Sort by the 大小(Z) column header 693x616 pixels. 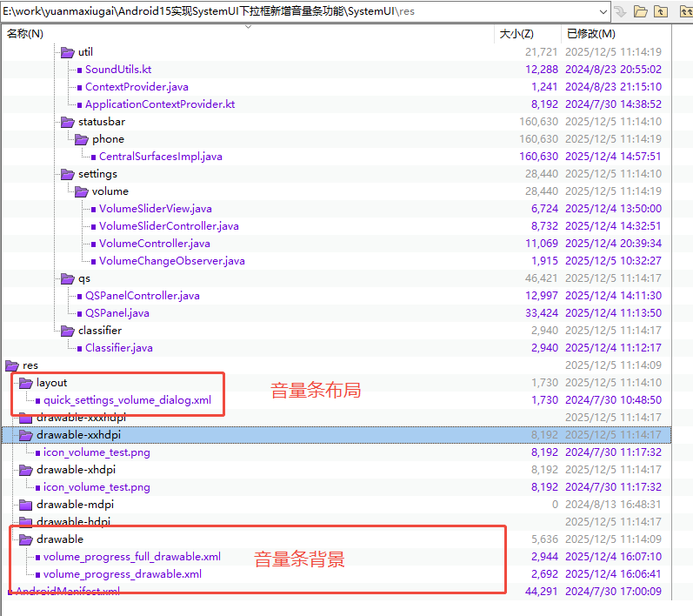516,34
